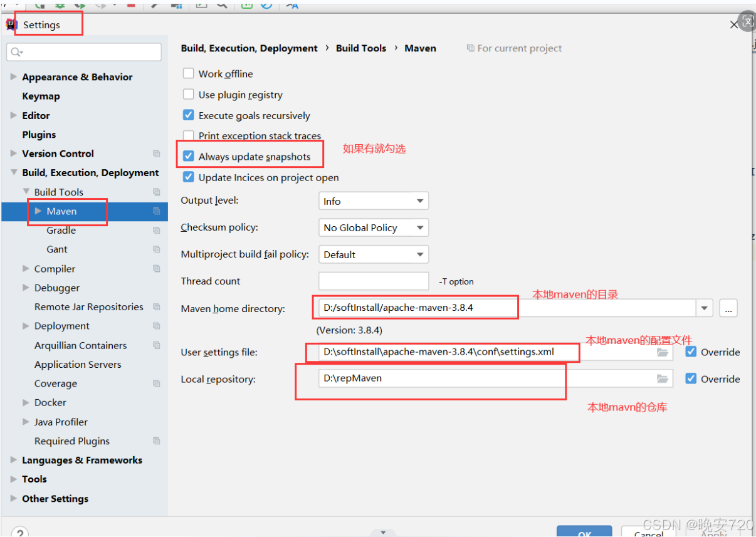Click the project-level icon beside Version Control

157,154
